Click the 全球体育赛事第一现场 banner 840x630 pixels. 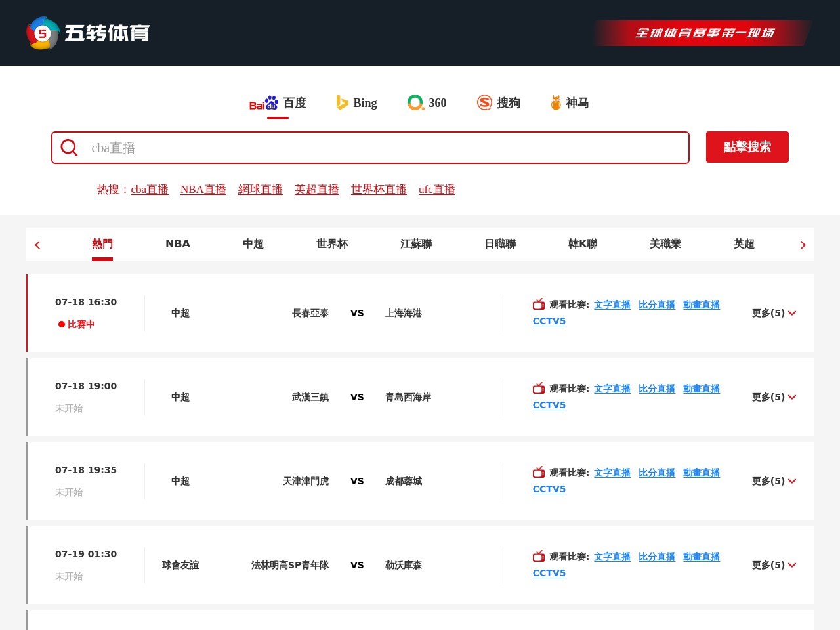coord(703,33)
